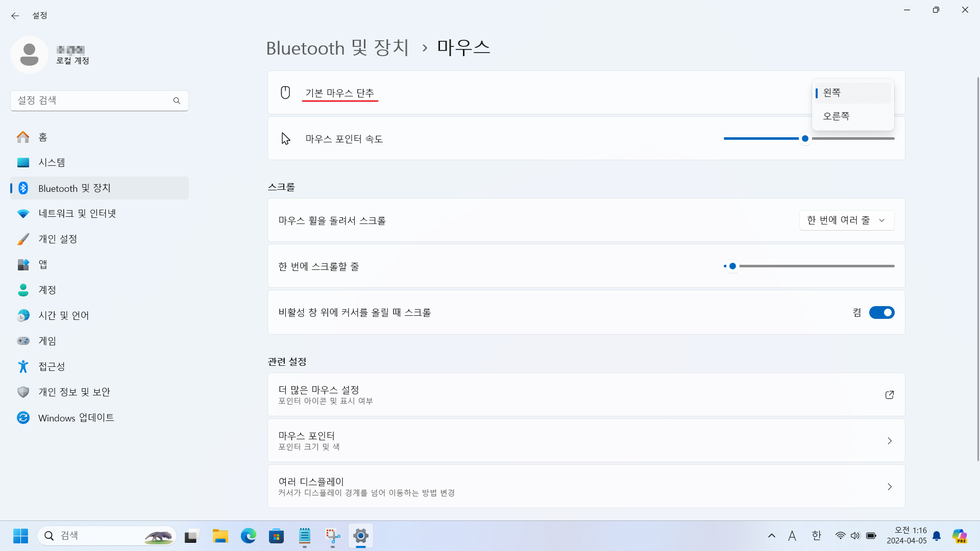Click the Accessibility figure icon

pyautogui.click(x=23, y=366)
